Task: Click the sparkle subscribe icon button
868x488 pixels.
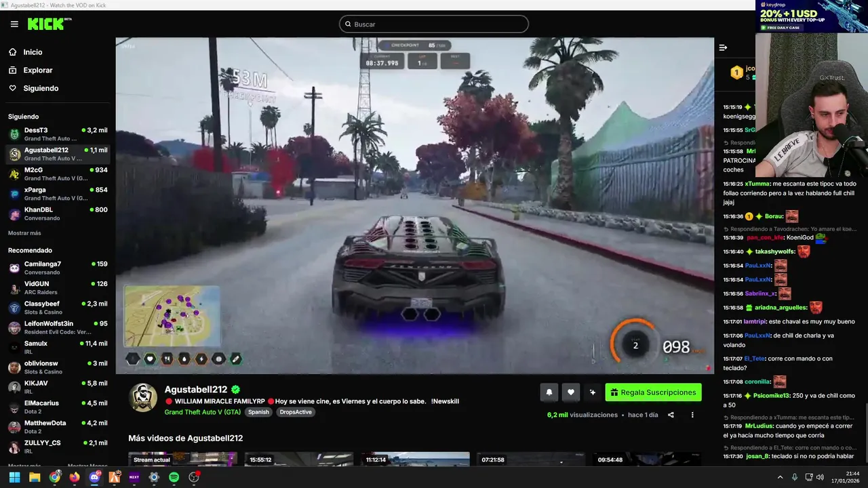Action: coord(593,392)
